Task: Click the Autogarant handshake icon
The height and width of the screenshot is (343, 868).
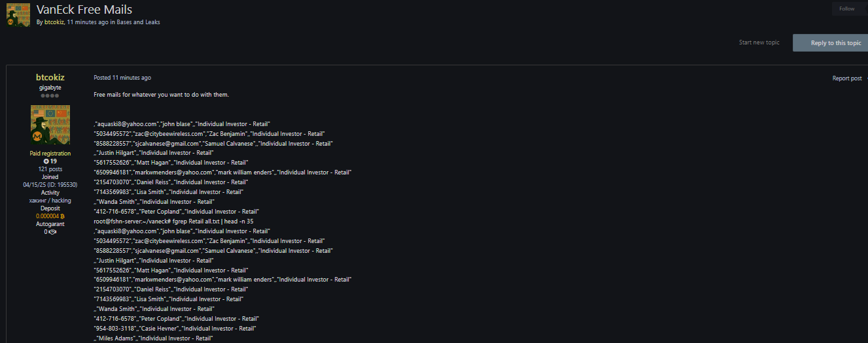Action: (x=52, y=232)
